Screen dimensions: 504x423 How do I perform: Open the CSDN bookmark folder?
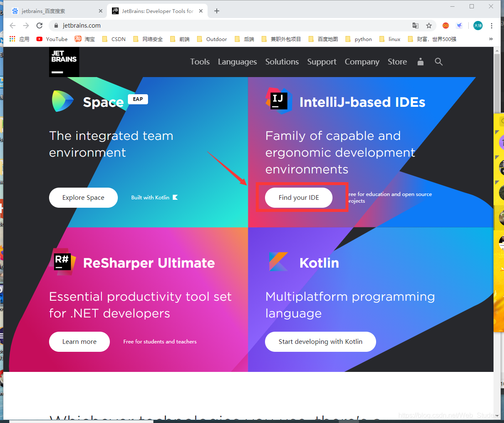point(114,39)
